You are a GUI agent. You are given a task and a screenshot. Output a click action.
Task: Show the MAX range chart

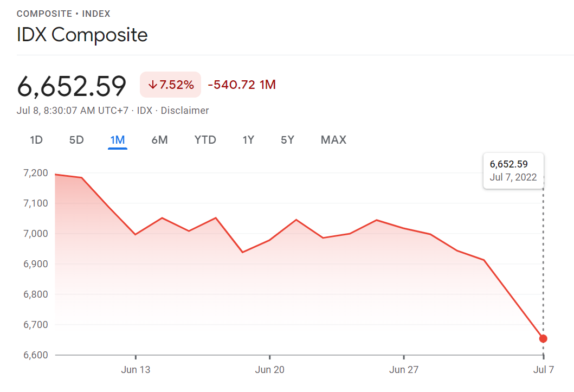point(333,140)
